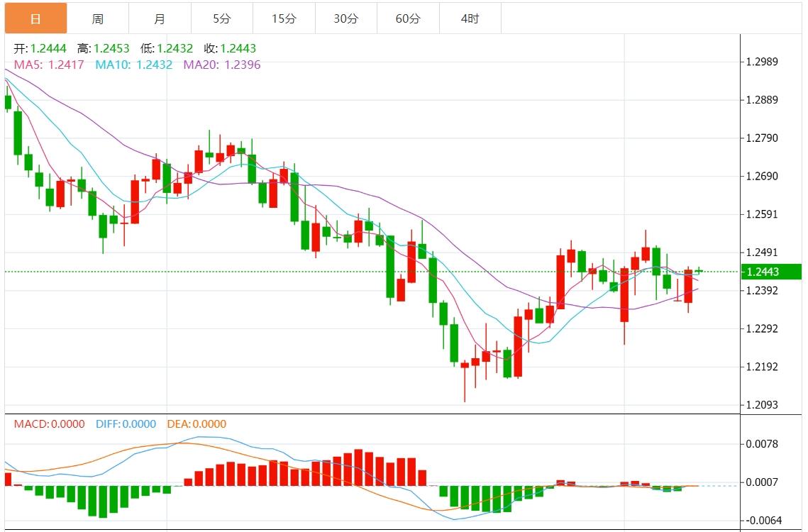Click the 1.2989 label on price axis
The width and height of the screenshot is (808, 532).
763,62
